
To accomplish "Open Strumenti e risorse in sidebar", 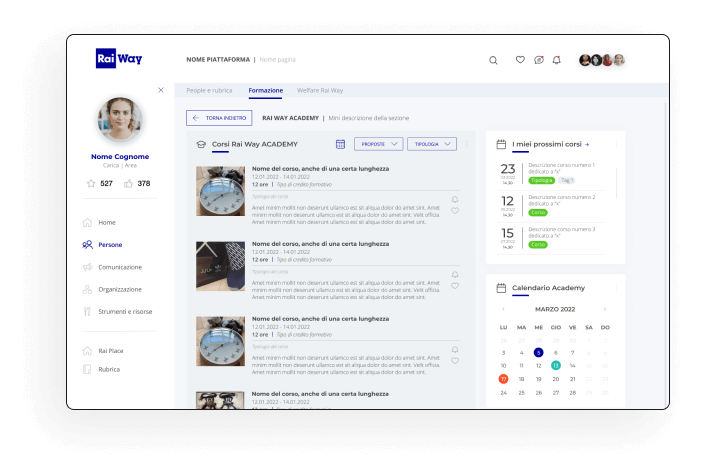I will click(125, 311).
